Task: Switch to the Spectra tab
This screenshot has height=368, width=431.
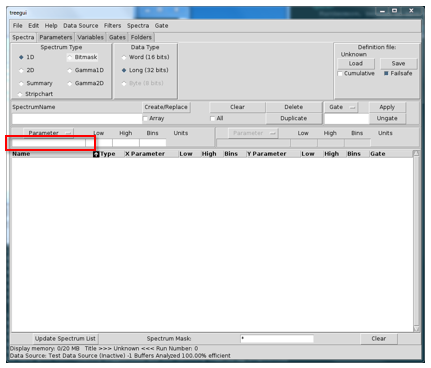Action: [x=23, y=37]
